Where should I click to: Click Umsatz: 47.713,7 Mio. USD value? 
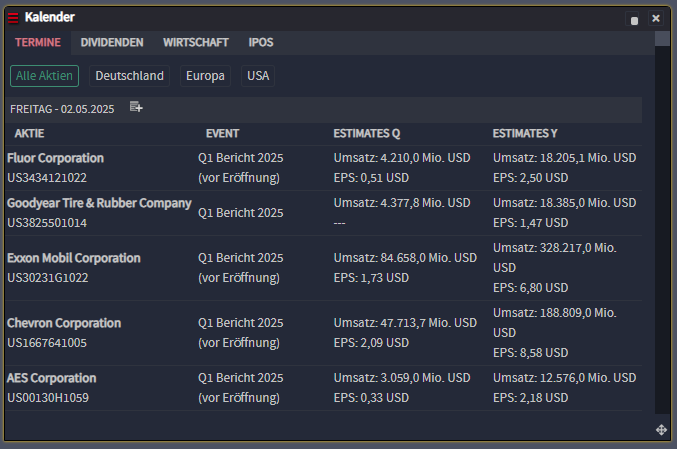click(x=405, y=323)
